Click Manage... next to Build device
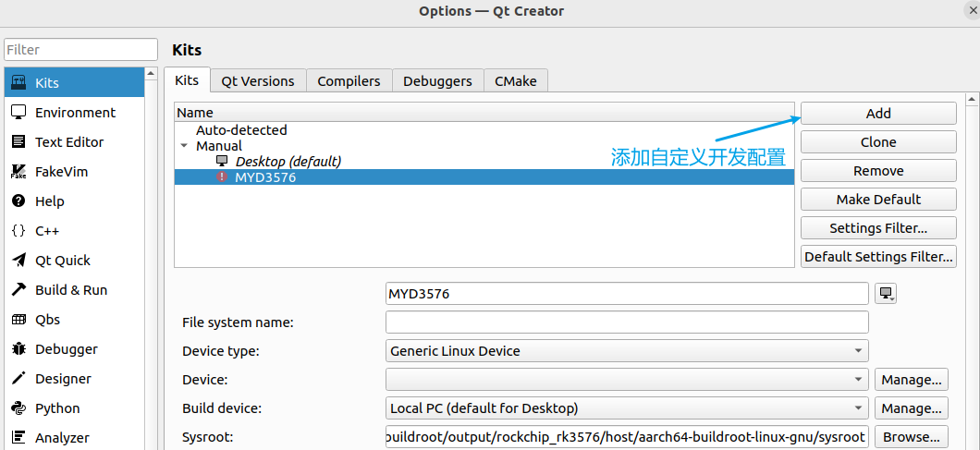The height and width of the screenshot is (450, 980). [x=912, y=408]
